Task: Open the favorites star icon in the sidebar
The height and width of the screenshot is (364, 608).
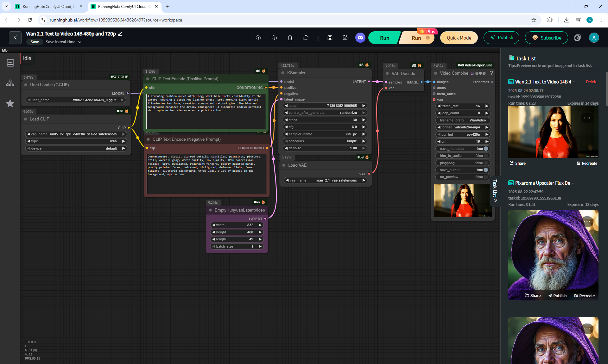Action: [x=10, y=103]
